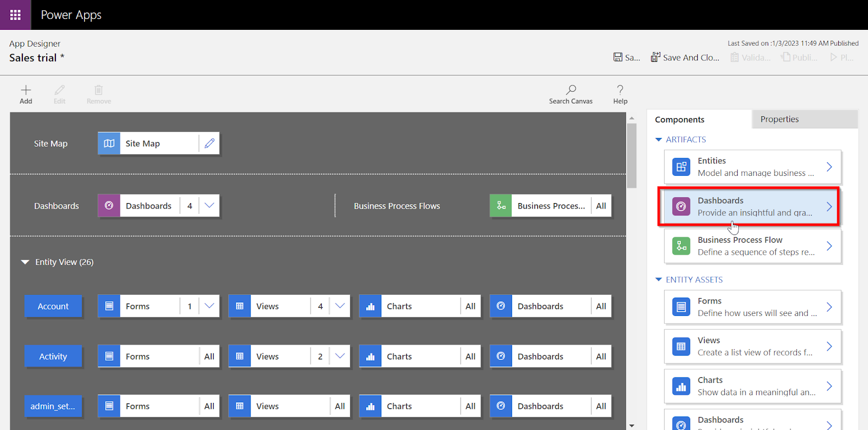Expand Account Forms dropdown chevron
This screenshot has height=430, width=868.
(x=209, y=306)
